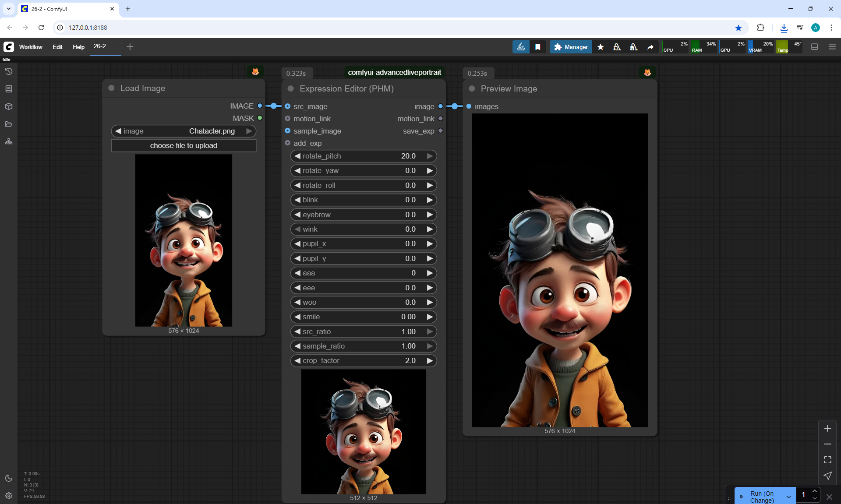The height and width of the screenshot is (504, 841).
Task: Toggle collapse dot on Load Image node
Action: pyautogui.click(x=111, y=88)
